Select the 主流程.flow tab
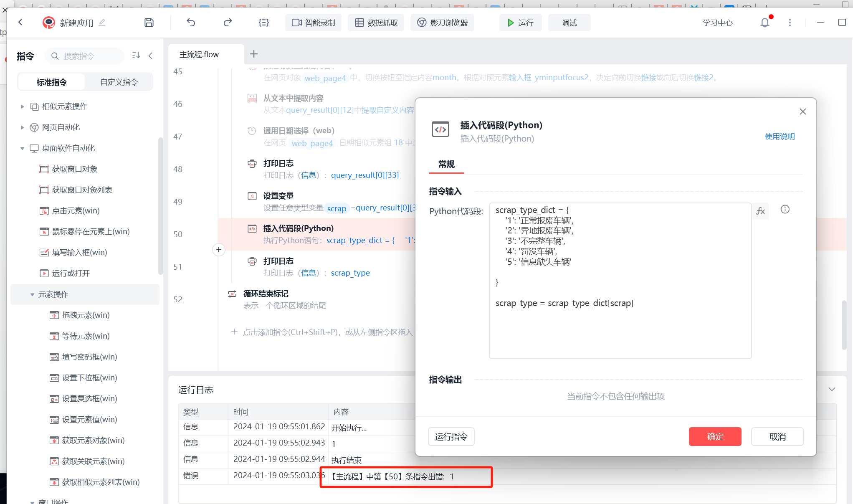The image size is (853, 504). [199, 54]
